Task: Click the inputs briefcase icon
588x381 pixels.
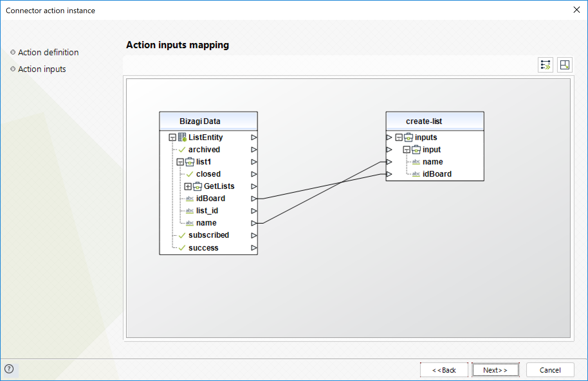Action: point(409,137)
